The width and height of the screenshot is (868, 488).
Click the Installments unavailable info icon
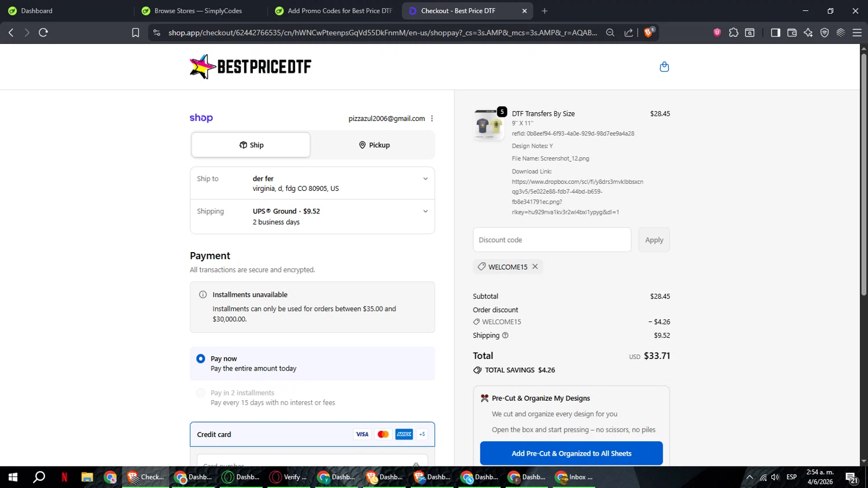[x=203, y=295]
